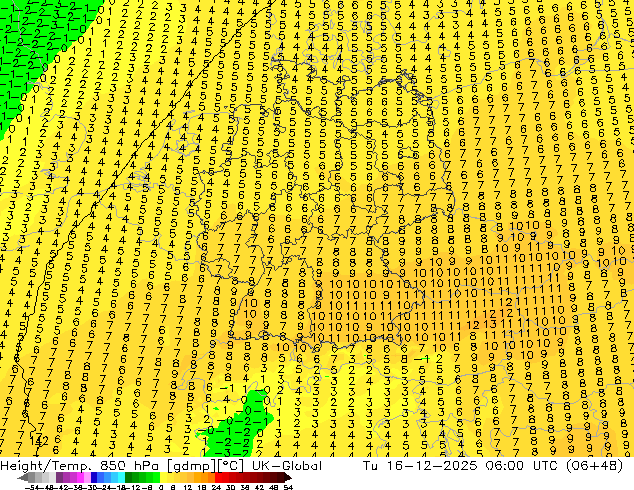Click the date 'Tu 16-12-2025'

pyautogui.click(x=420, y=465)
